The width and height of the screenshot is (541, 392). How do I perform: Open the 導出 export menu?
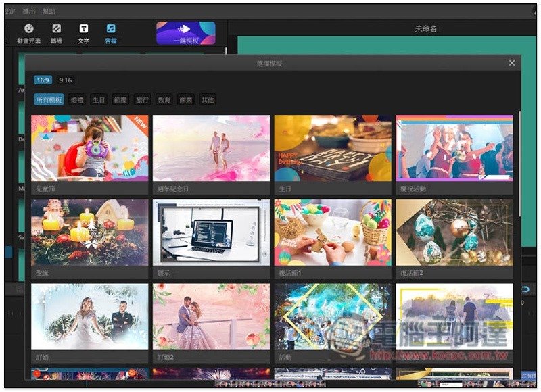tap(29, 11)
